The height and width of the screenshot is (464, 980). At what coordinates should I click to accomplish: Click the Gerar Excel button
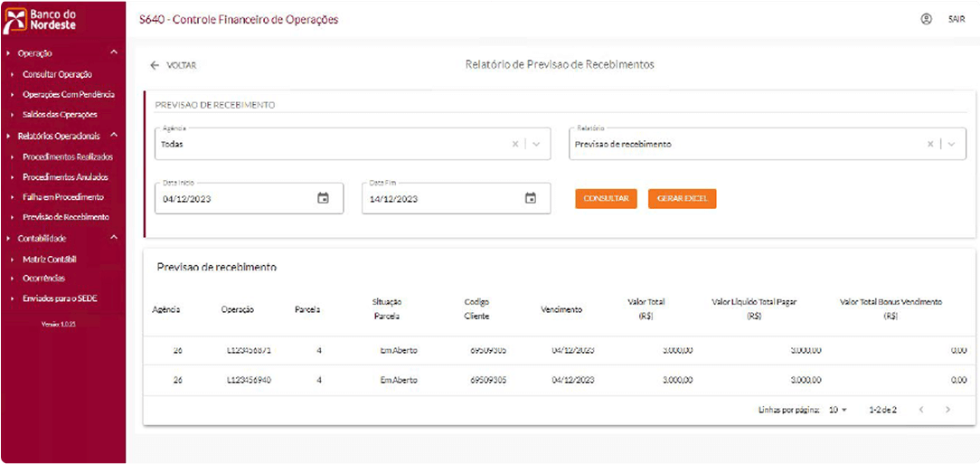[682, 198]
